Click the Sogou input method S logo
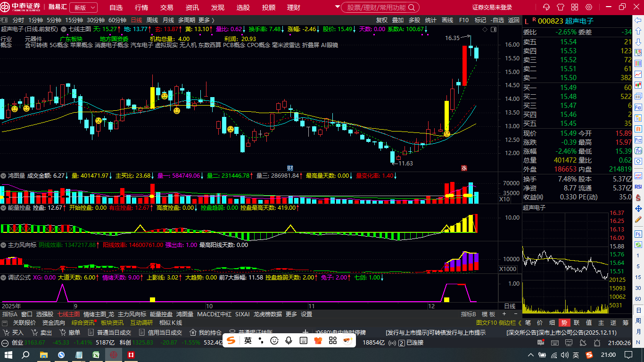The height and width of the screenshot is (362, 644). 232,340
